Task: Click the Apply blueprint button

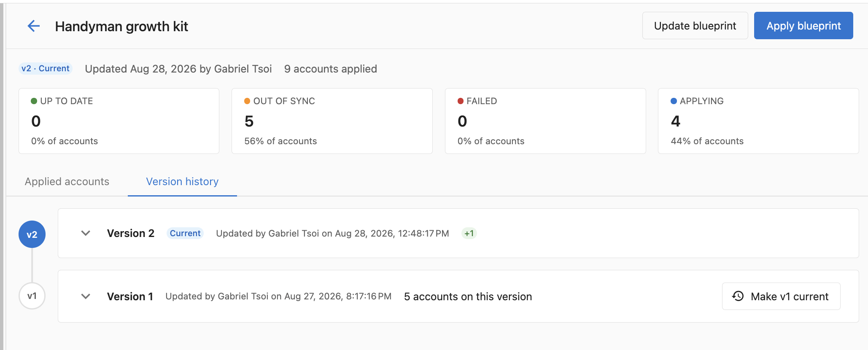Action: (x=803, y=26)
